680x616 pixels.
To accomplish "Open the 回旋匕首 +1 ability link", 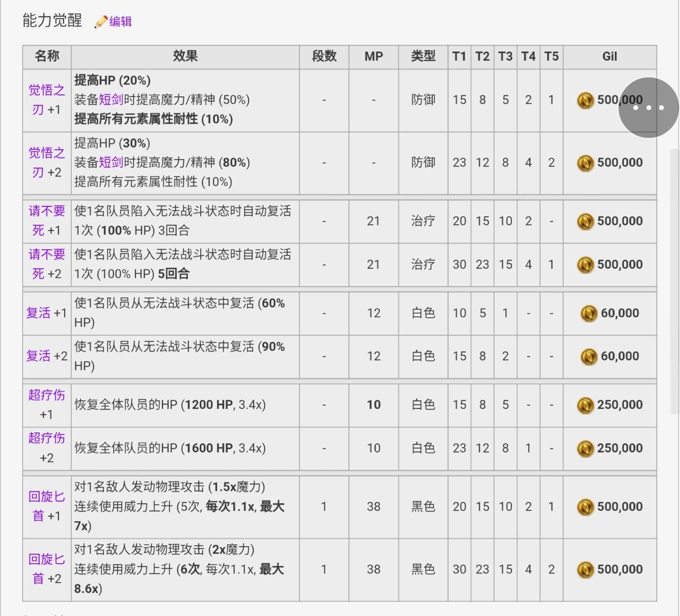I will 47,506.
